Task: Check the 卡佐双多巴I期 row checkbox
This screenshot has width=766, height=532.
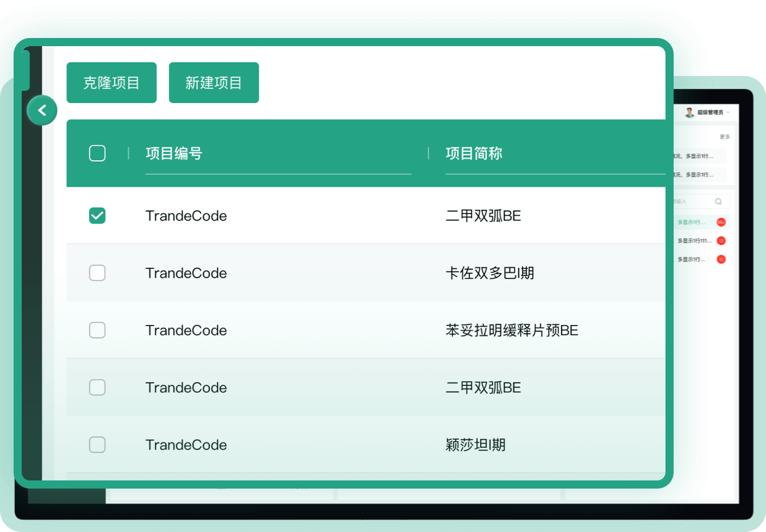Action: (x=97, y=273)
